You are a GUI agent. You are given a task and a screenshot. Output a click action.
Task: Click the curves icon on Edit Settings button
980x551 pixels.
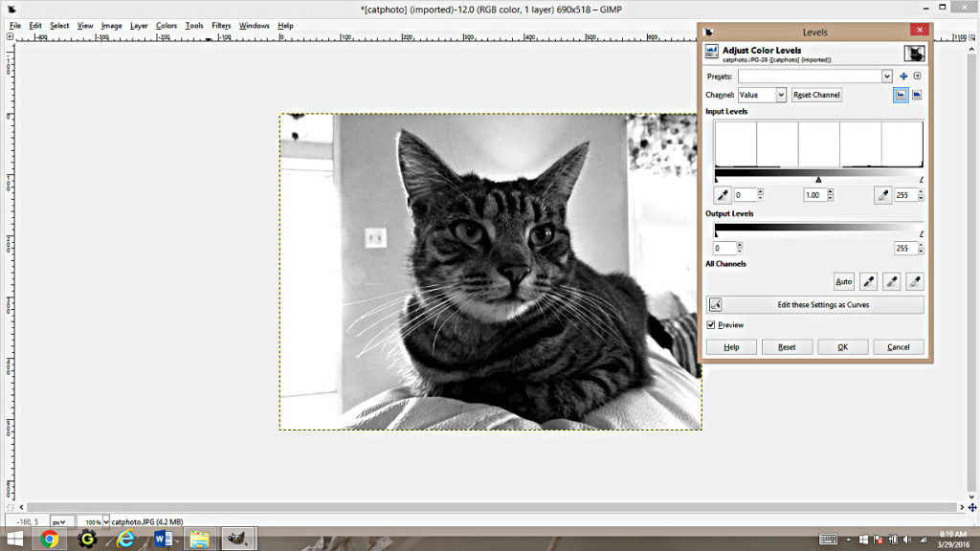[x=716, y=305]
